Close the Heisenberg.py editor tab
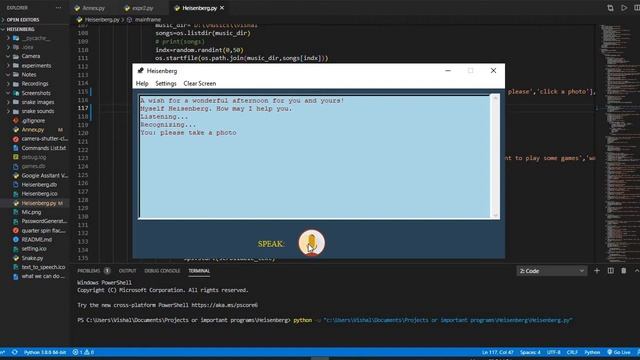 click(222, 8)
